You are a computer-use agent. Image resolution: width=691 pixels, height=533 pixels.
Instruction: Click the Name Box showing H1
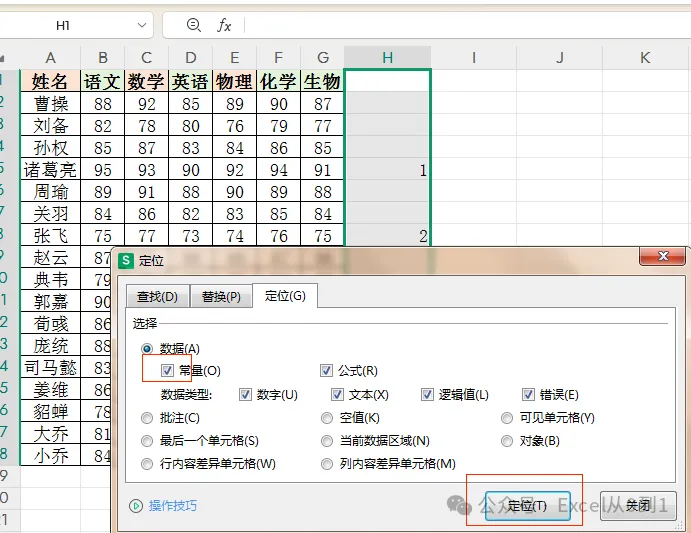click(63, 25)
